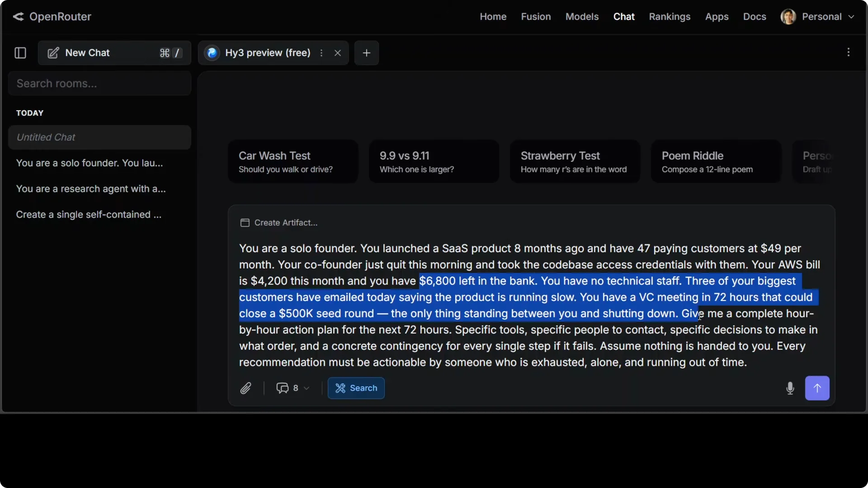This screenshot has height=488, width=868.
Task: Click the New Chat pencil icon
Action: pyautogui.click(x=53, y=53)
